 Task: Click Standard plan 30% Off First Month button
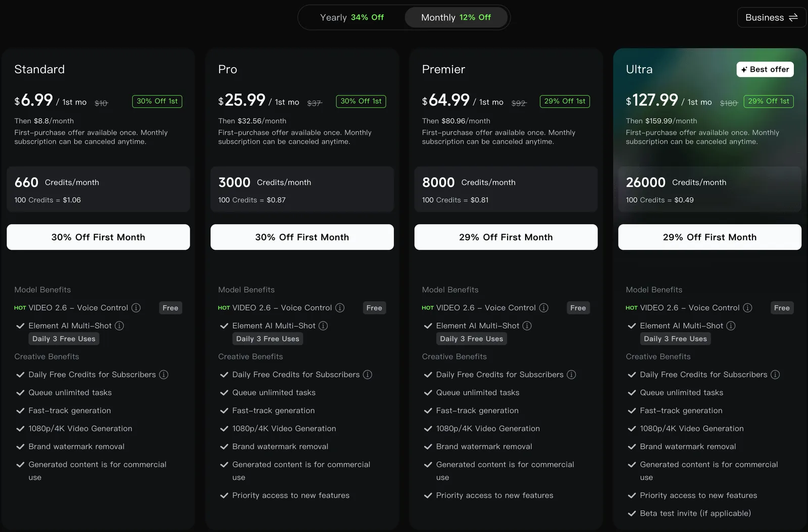point(98,237)
